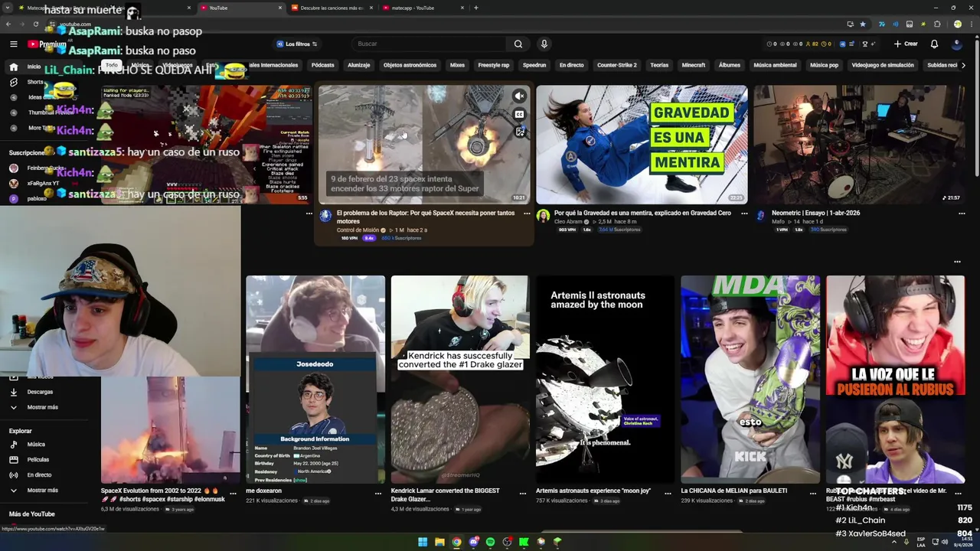The height and width of the screenshot is (551, 980).
Task: Open options for Artemis astronauts short
Action: coord(668,494)
